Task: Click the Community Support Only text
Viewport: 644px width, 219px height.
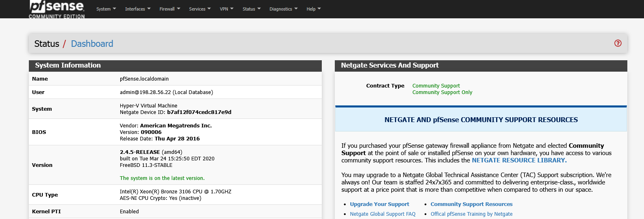Action: click(442, 92)
